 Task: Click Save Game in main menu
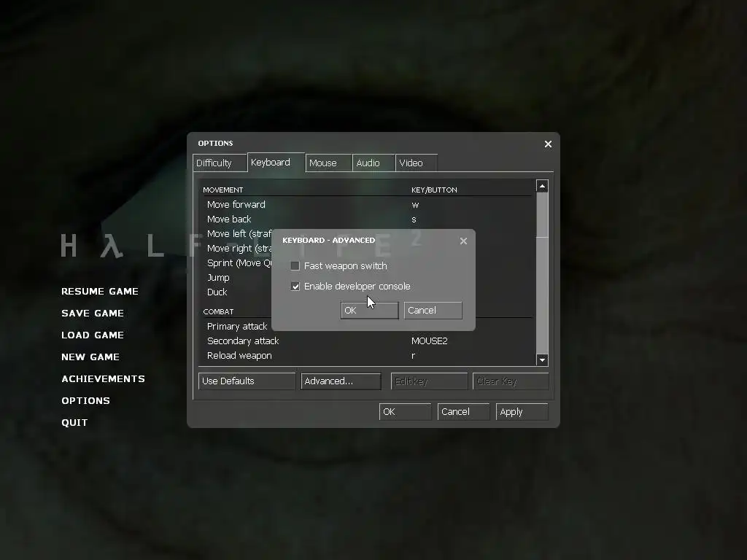pos(93,314)
